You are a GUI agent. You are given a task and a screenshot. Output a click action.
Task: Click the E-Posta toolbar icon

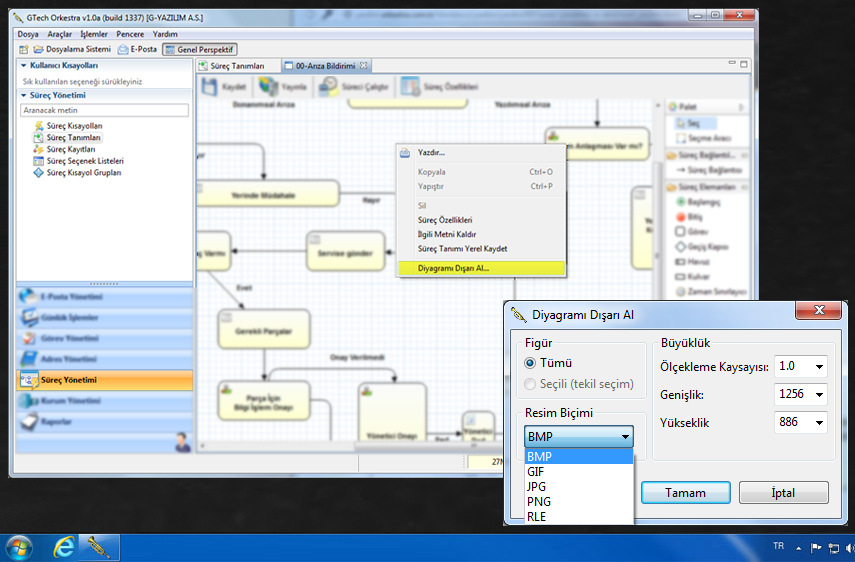tap(123, 49)
